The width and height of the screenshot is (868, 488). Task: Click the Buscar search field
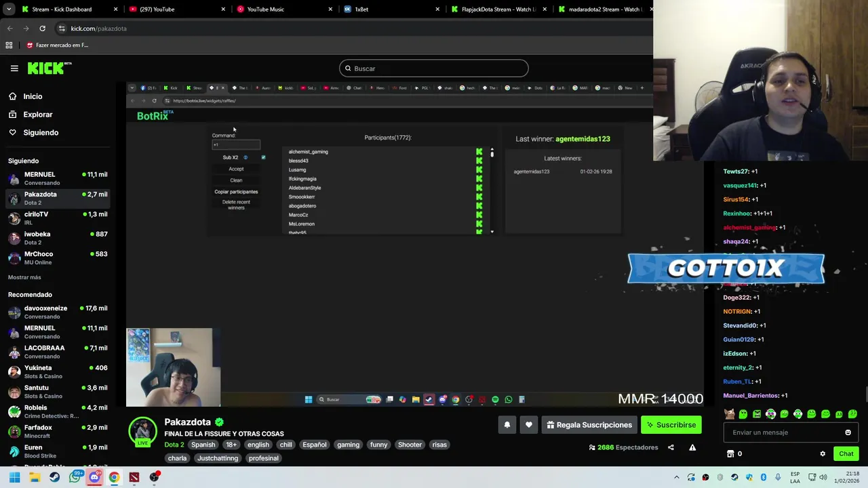[x=434, y=68]
